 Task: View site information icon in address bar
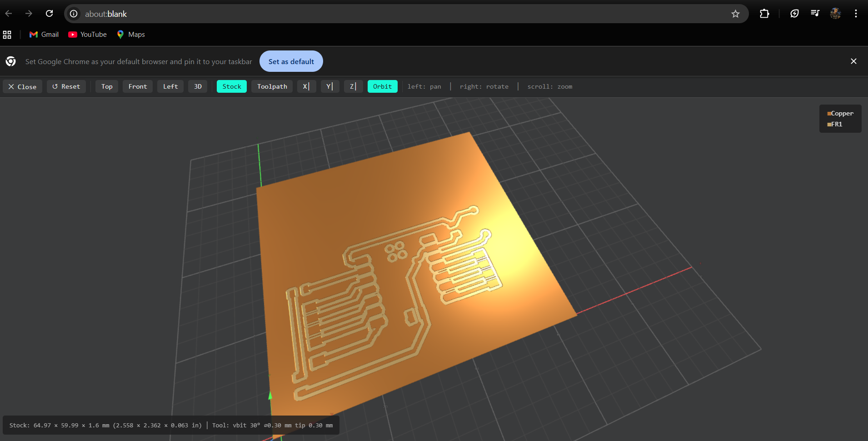pyautogui.click(x=74, y=14)
